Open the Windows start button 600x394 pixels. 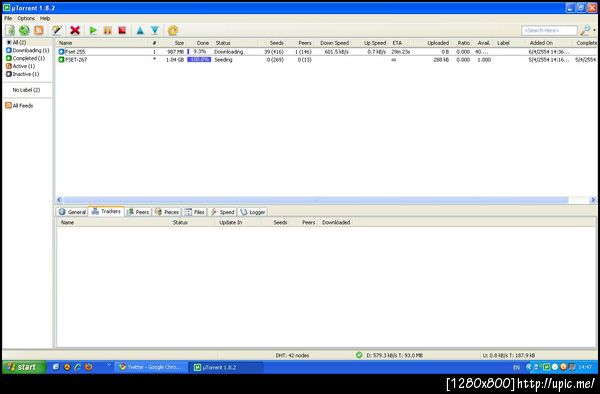[x=24, y=367]
